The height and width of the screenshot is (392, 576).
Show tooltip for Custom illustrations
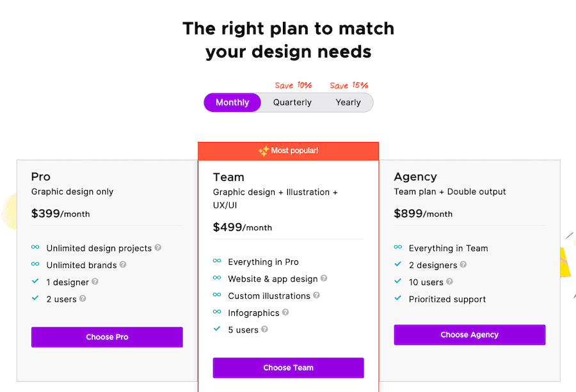316,295
